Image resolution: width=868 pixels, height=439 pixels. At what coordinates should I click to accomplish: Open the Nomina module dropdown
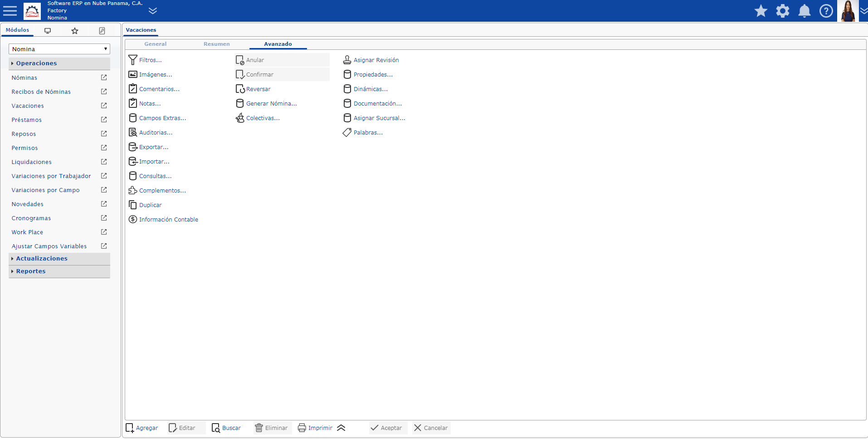point(59,49)
